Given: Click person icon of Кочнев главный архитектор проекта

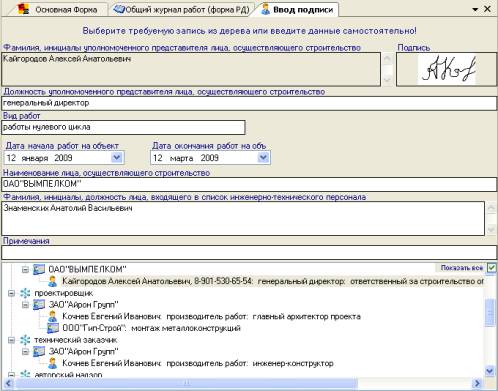Looking at the screenshot, I should click(x=53, y=316).
